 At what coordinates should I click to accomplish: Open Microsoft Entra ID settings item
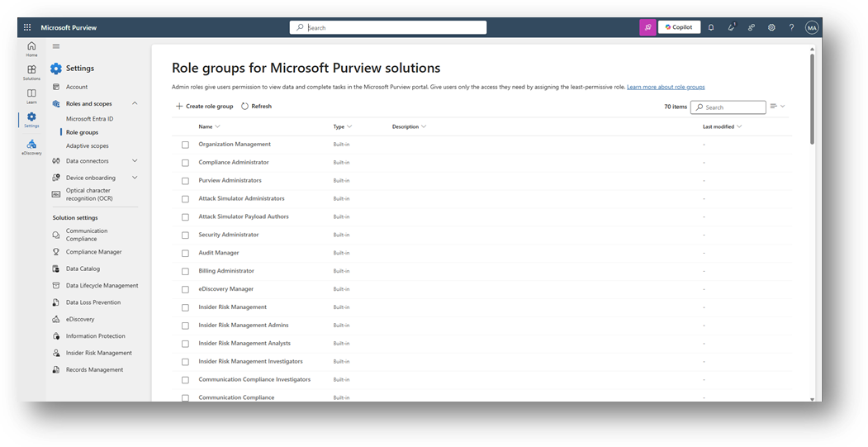pos(89,119)
